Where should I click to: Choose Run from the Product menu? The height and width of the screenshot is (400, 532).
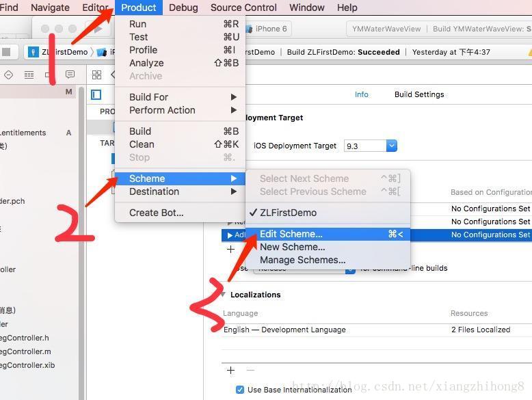coord(180,24)
